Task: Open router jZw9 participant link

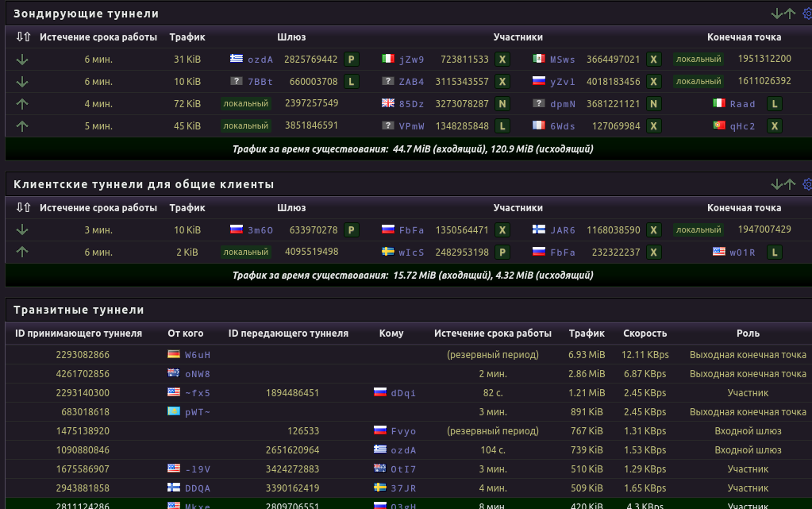Action: [x=411, y=60]
